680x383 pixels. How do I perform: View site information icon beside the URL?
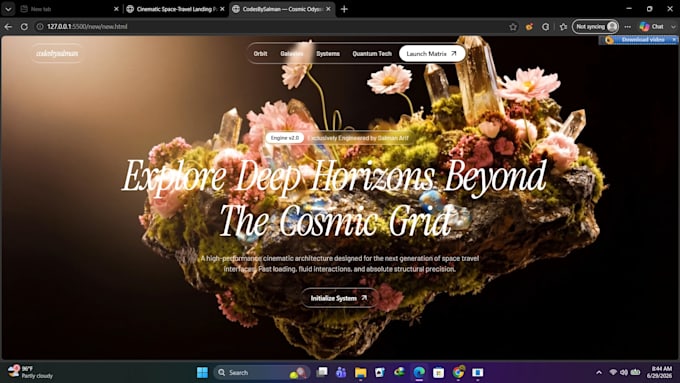click(x=39, y=26)
